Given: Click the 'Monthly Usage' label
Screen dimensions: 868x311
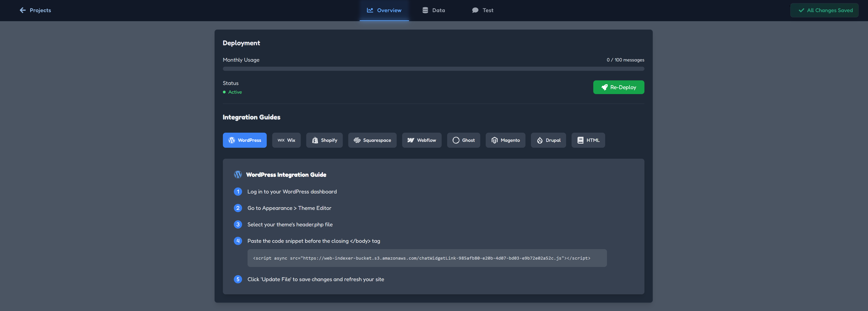Looking at the screenshot, I should [241, 60].
